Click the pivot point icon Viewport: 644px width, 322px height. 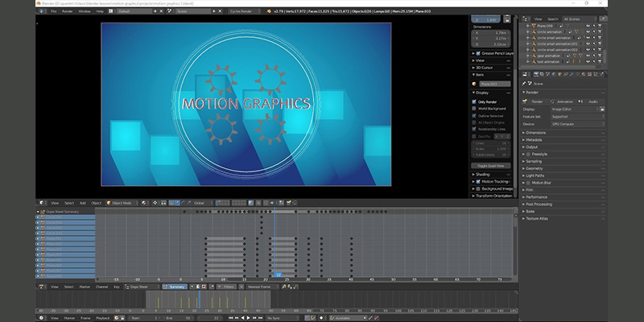(155, 203)
